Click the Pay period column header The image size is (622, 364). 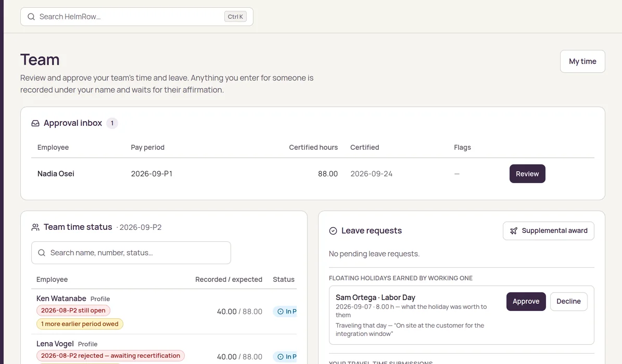148,147
